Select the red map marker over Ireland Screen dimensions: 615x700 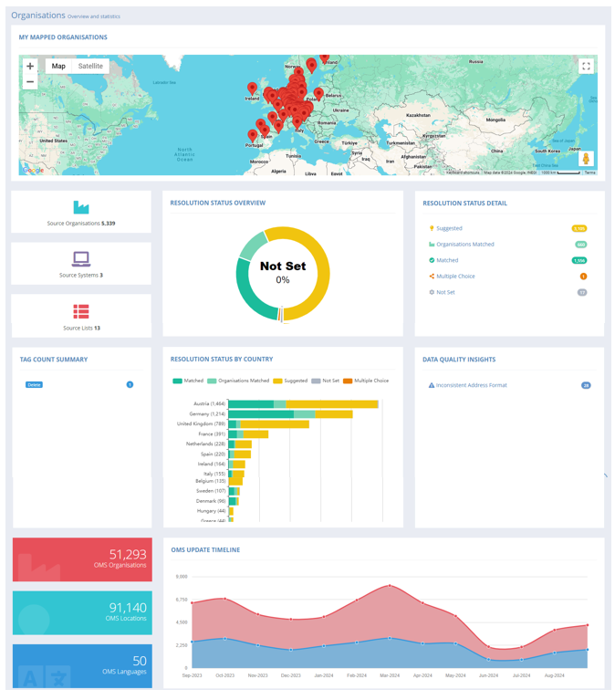coord(252,89)
